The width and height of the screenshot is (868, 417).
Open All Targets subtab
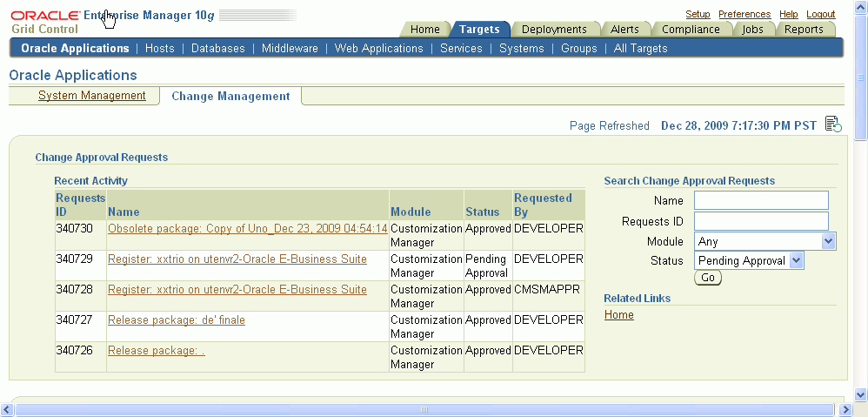(x=640, y=48)
